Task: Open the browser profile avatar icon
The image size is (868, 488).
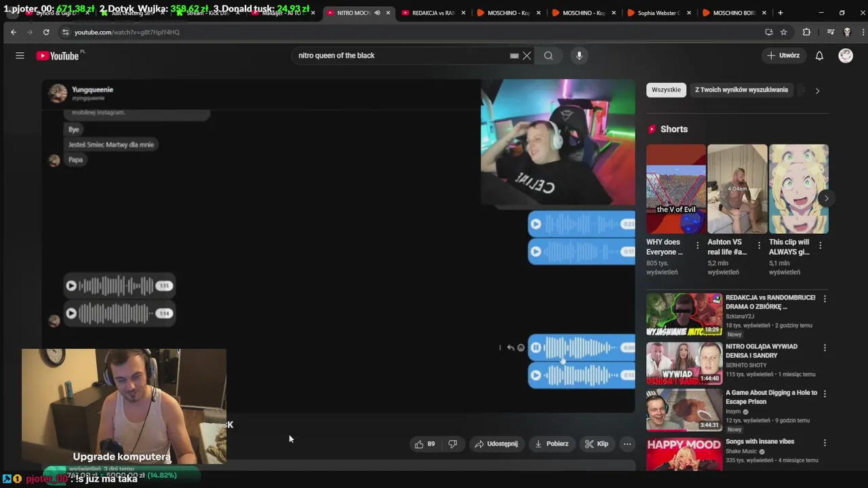Action: coord(847,32)
